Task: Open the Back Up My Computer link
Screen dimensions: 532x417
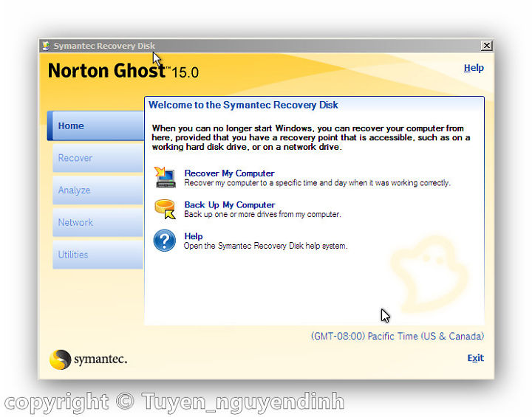Action: click(230, 204)
